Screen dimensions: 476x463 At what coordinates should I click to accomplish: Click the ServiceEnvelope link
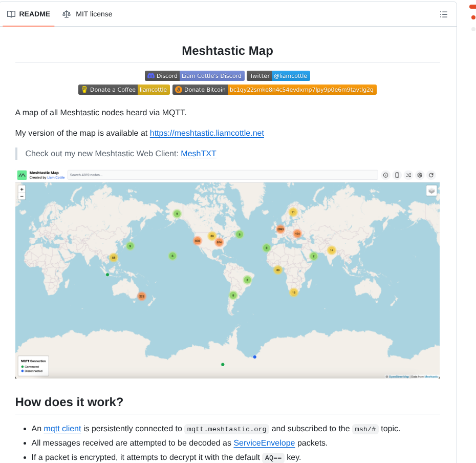tap(264, 443)
